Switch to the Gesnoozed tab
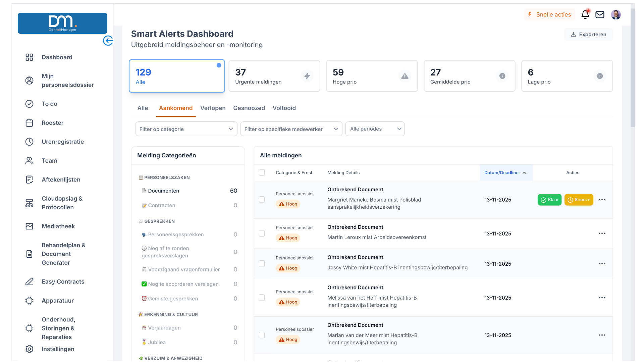This screenshot has height=362, width=644. click(249, 108)
